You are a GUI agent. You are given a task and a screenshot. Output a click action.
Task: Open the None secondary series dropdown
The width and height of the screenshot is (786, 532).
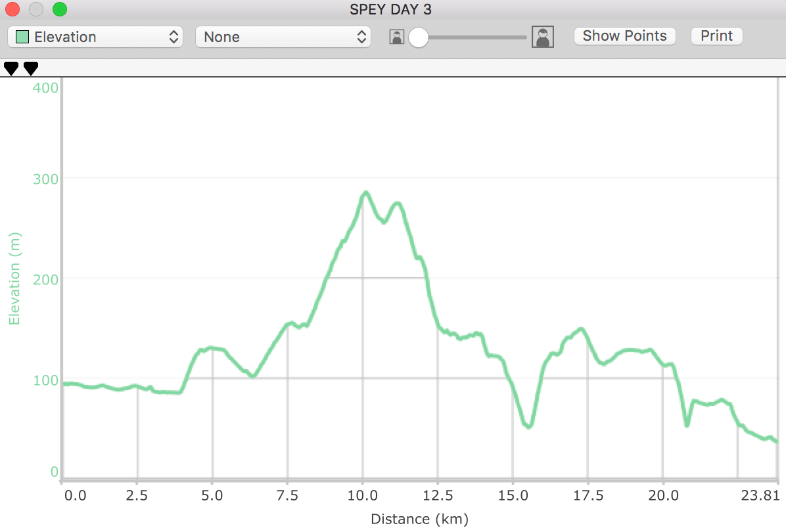tap(283, 37)
